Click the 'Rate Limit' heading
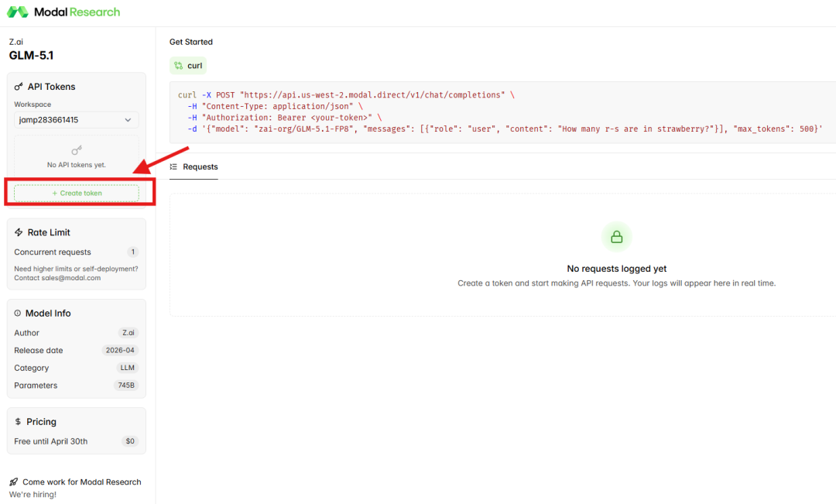 tap(49, 232)
